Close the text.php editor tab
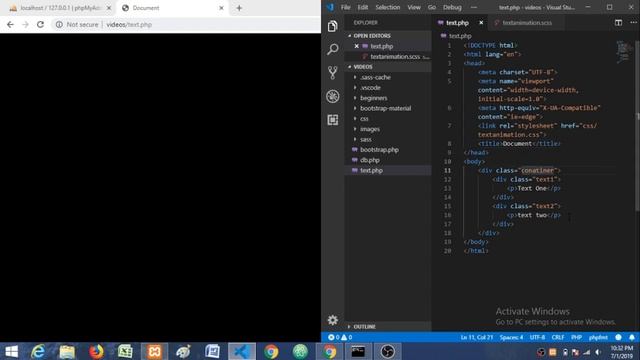The image size is (640, 360). pos(481,23)
